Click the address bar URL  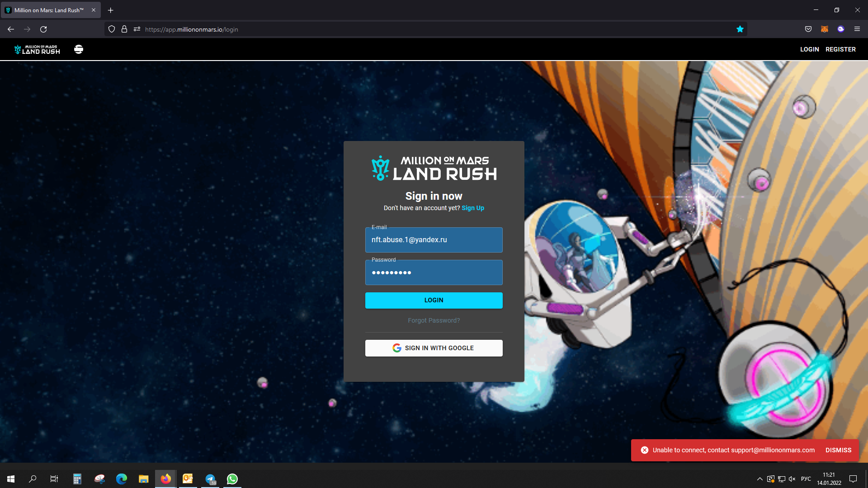coord(192,29)
